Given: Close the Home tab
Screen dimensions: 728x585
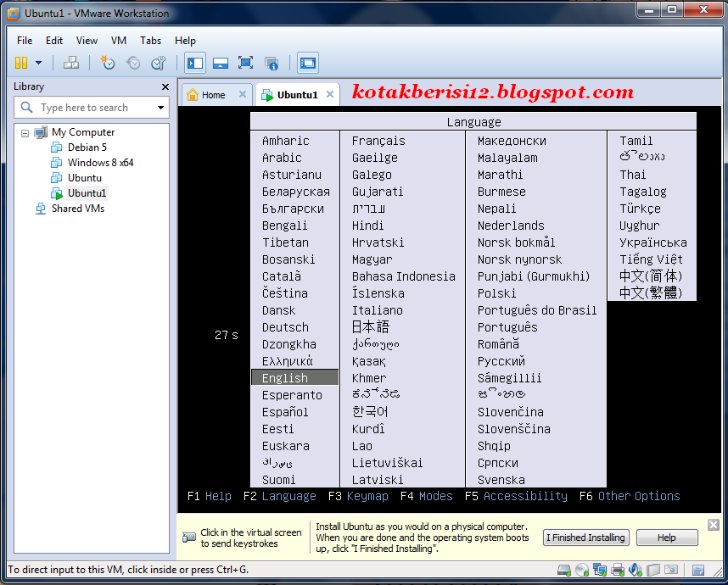Looking at the screenshot, I should pyautogui.click(x=243, y=95).
